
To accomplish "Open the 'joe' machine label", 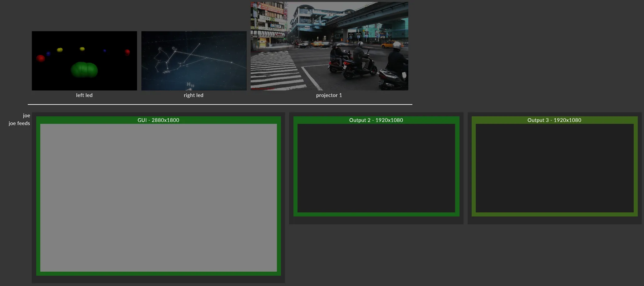I will point(27,116).
